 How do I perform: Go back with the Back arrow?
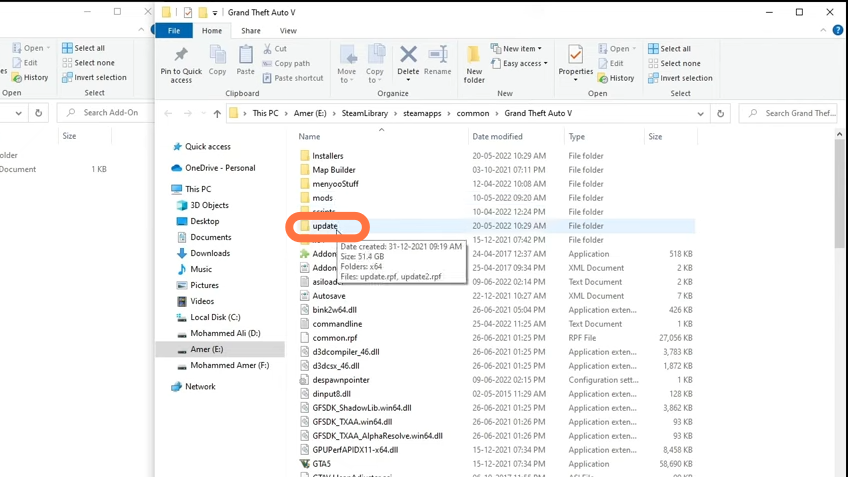coord(168,114)
